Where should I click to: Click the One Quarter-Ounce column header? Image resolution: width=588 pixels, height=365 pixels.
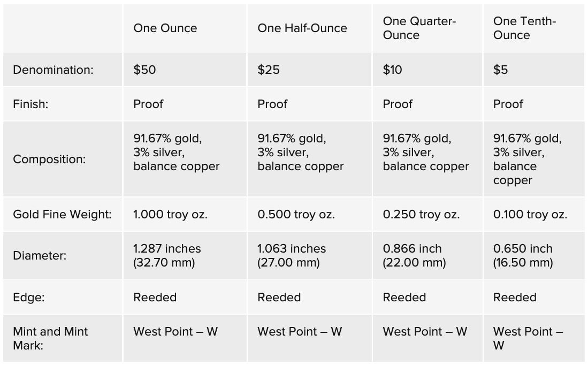tap(419, 28)
